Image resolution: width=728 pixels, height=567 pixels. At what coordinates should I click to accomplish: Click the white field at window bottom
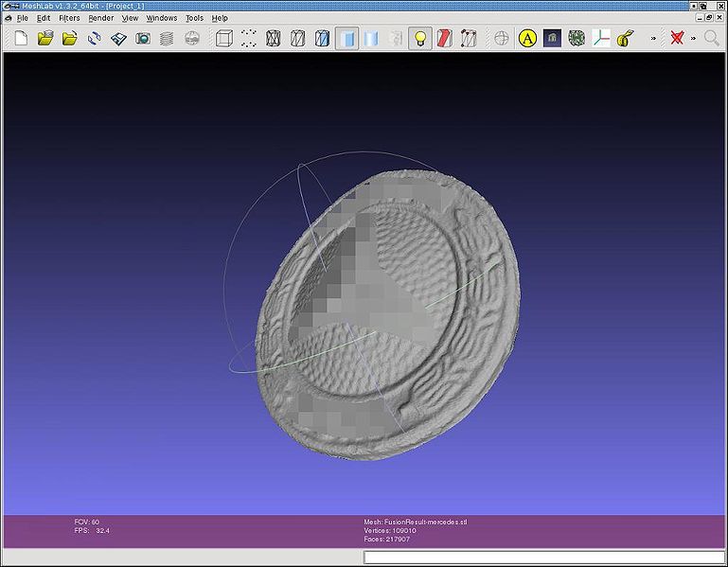pyautogui.click(x=543, y=557)
